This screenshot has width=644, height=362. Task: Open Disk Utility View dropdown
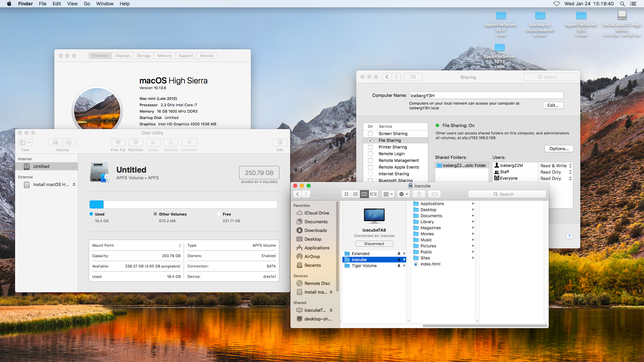(x=25, y=142)
